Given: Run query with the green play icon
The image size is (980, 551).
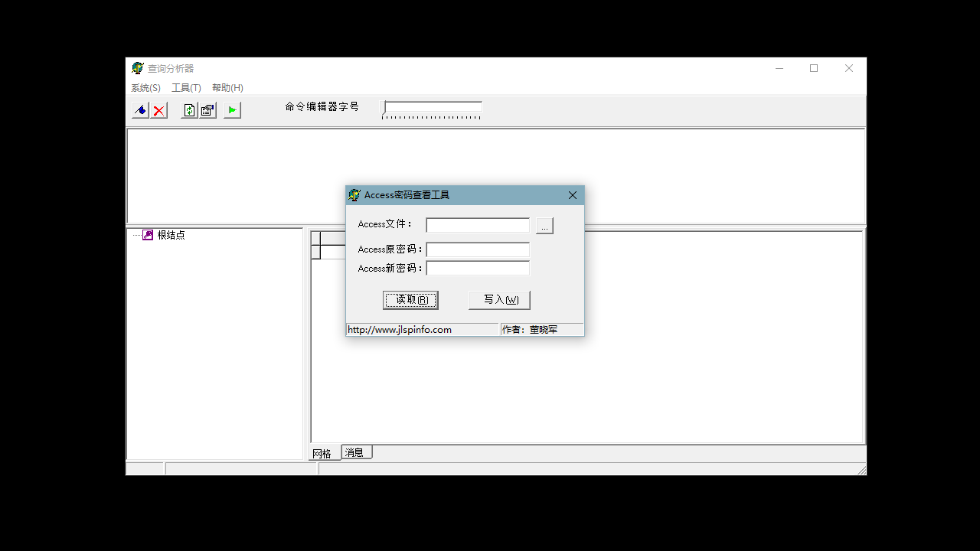Looking at the screenshot, I should coord(232,109).
